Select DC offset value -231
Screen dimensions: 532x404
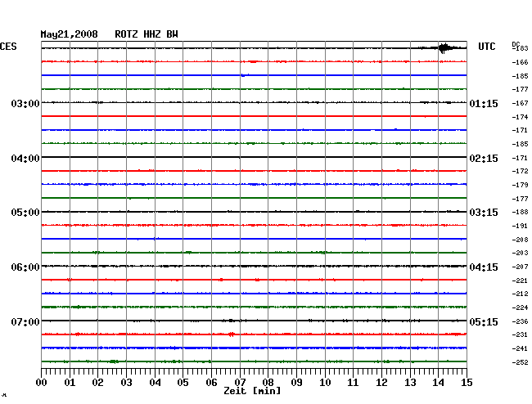tap(520, 334)
